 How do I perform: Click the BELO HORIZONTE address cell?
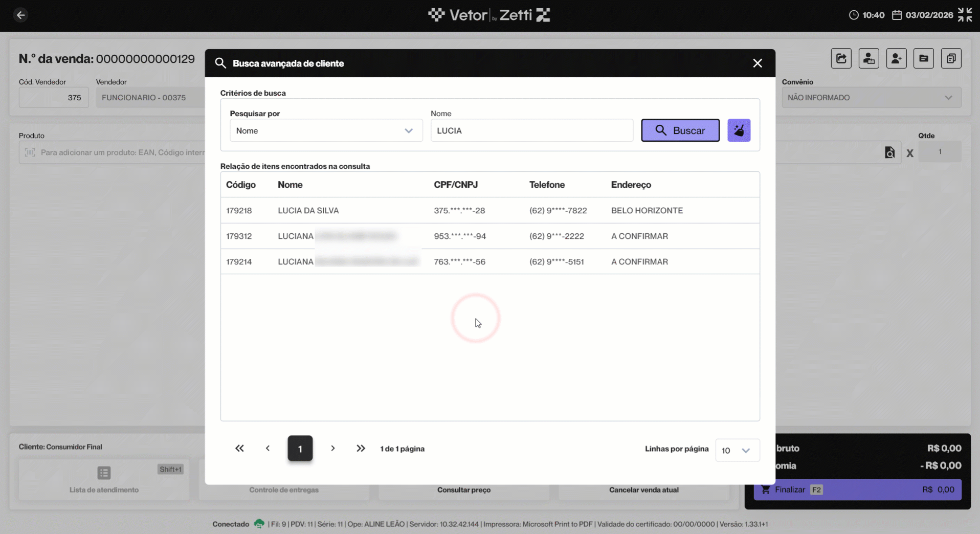(647, 210)
